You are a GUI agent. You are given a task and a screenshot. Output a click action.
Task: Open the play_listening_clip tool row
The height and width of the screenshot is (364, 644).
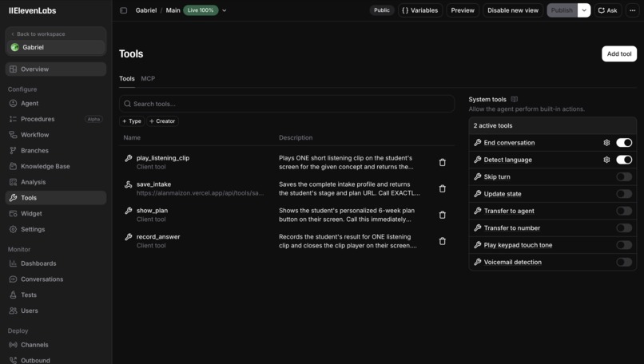[x=287, y=163]
